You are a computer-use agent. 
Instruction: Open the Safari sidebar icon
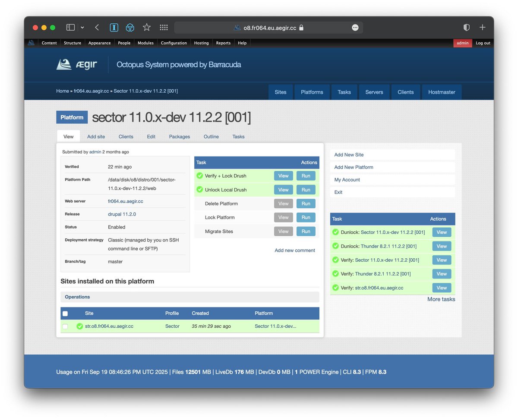70,27
